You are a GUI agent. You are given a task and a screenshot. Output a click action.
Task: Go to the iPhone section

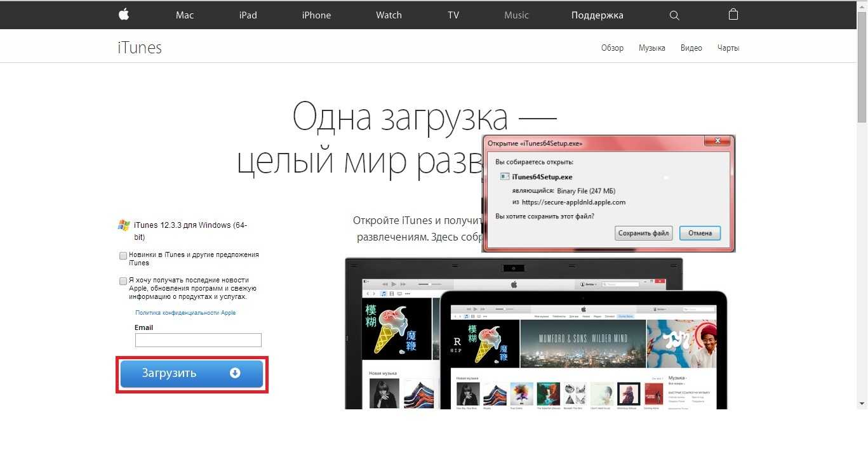(316, 15)
